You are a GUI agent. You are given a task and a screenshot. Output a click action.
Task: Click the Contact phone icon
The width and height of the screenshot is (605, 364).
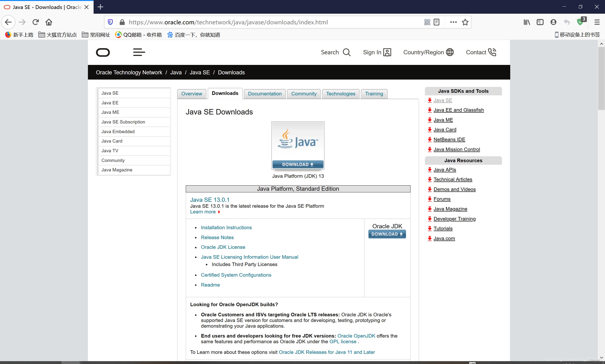click(x=492, y=52)
